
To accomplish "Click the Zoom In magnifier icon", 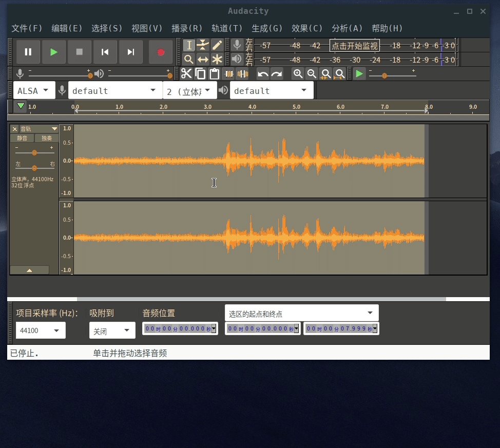I will (x=298, y=74).
